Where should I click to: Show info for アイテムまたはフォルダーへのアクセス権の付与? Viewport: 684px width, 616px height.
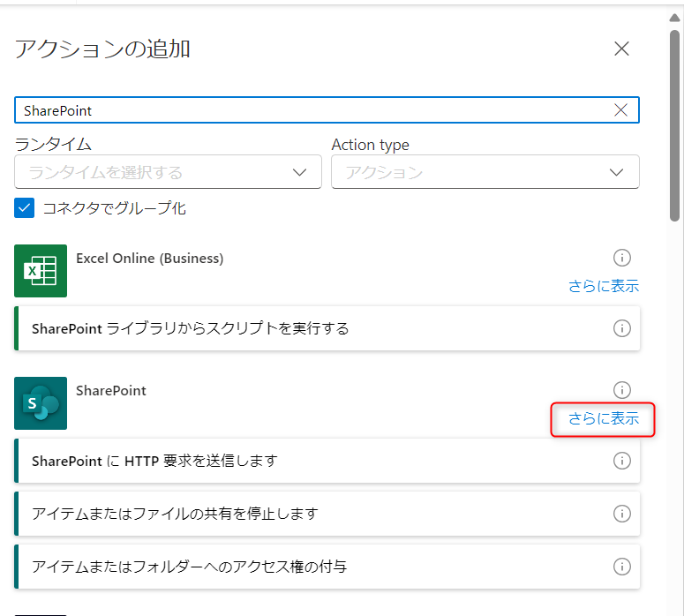[x=621, y=567]
